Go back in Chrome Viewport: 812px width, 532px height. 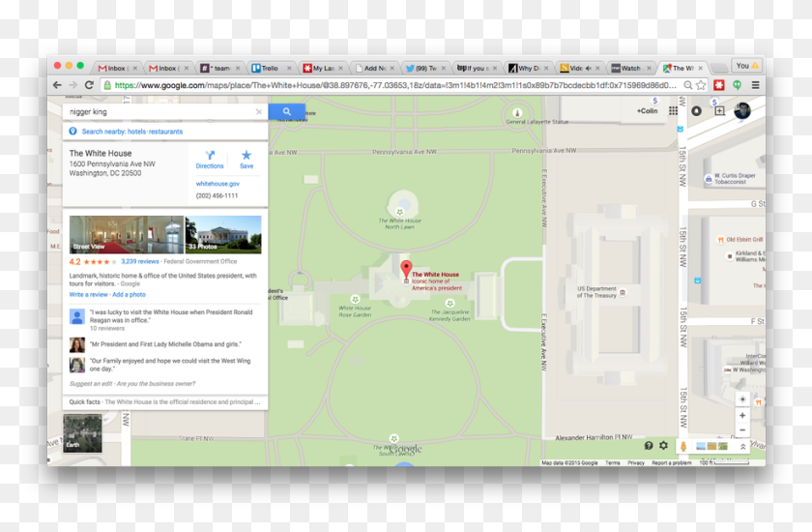point(57,85)
